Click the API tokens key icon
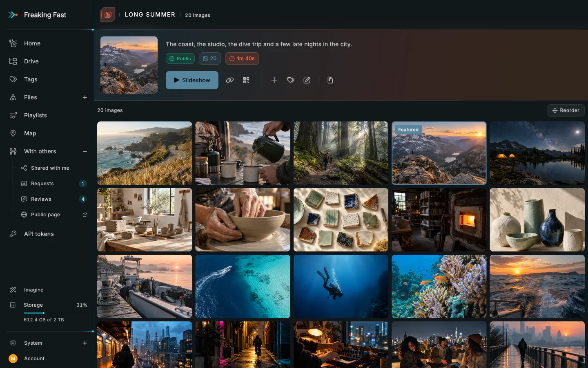Screen dimensions: 588x368 point(13,234)
